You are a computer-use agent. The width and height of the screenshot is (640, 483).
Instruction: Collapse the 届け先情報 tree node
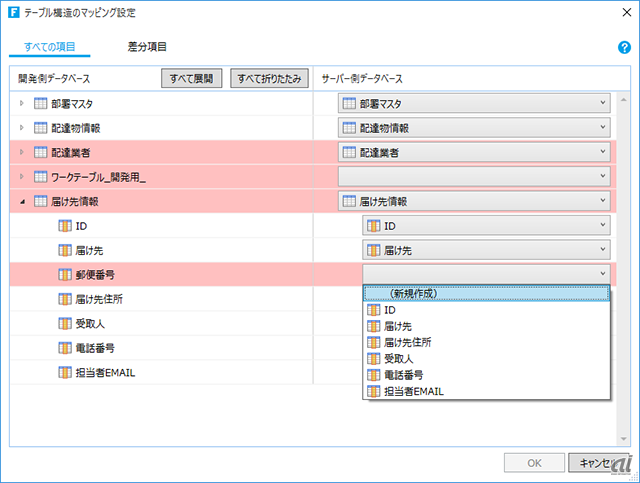tap(23, 201)
